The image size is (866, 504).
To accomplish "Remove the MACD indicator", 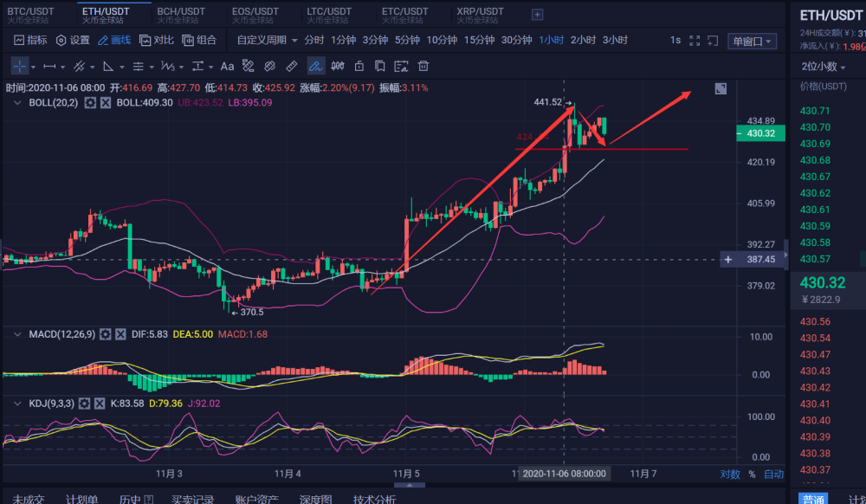I will click(120, 334).
